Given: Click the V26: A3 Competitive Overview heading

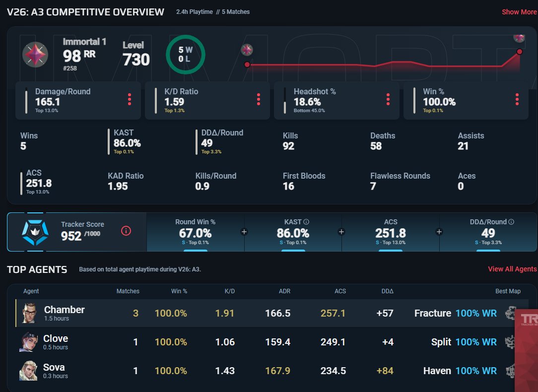Looking at the screenshot, I should click(x=85, y=12).
